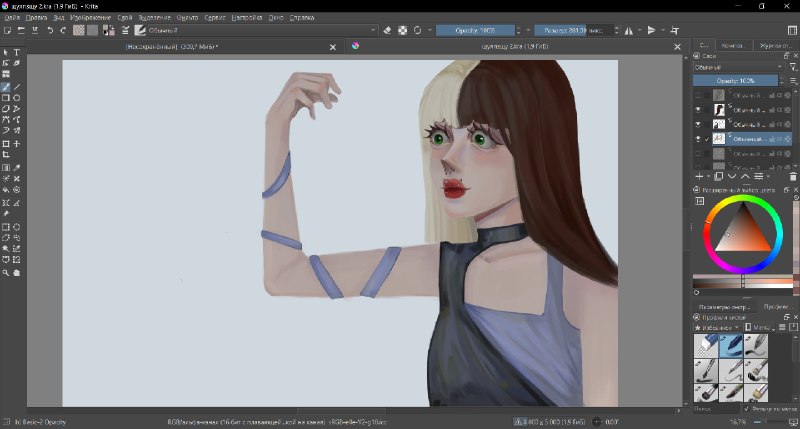Image resolution: width=800 pixels, height=429 pixels.
Task: Toggle the filter checkbox under brush presets
Action: (747, 409)
